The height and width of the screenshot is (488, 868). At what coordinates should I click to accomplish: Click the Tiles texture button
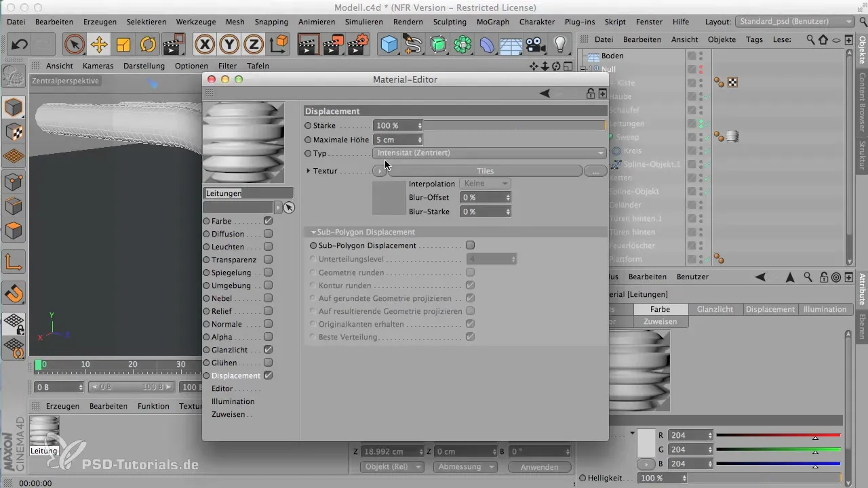click(x=485, y=171)
